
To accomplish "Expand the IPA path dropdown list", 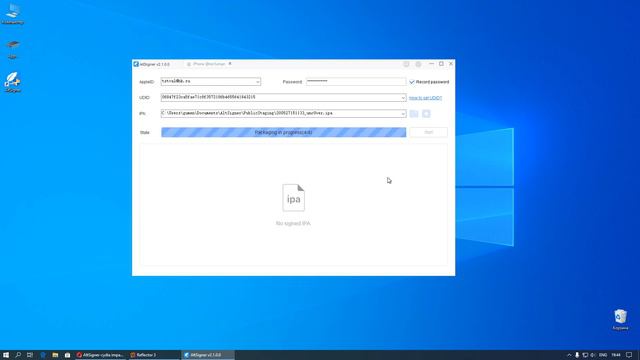I will [403, 113].
